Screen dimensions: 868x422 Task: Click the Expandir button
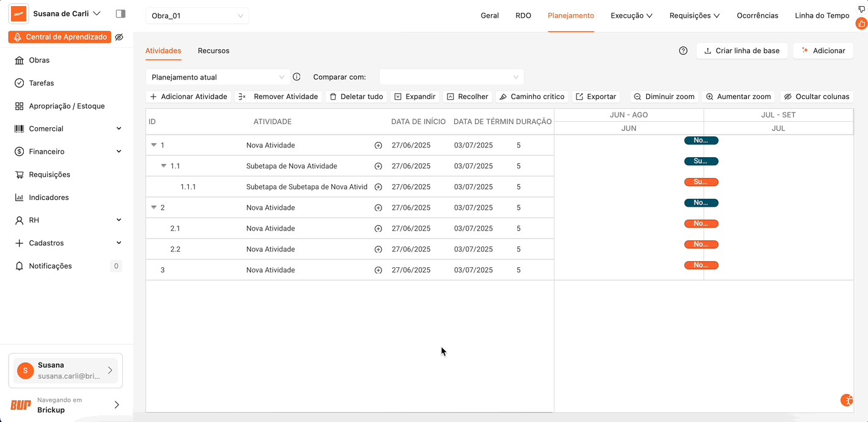click(415, 97)
